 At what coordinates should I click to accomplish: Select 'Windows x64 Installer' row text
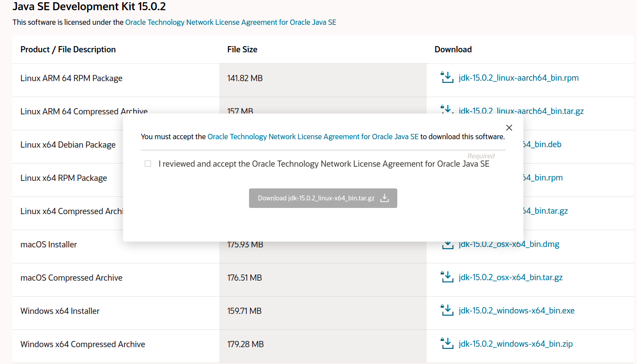click(x=60, y=311)
